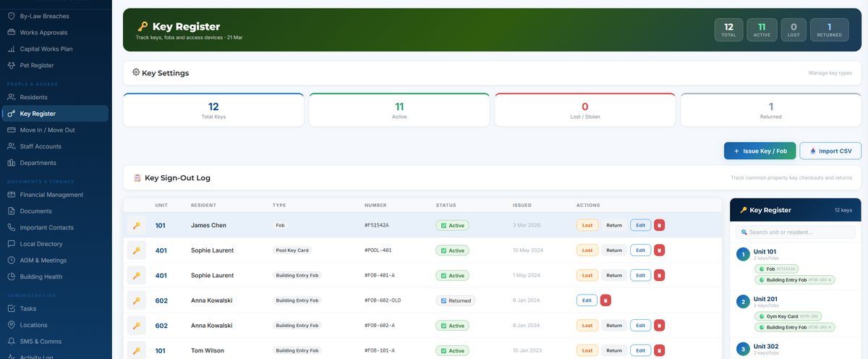
Task: Click the Lost / Stolen summary card
Action: tap(584, 110)
